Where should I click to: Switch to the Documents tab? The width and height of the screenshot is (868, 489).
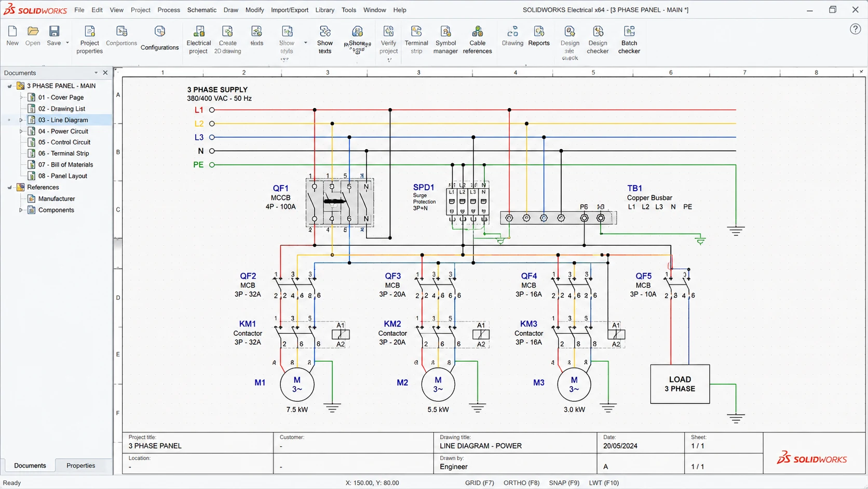pos(30,466)
